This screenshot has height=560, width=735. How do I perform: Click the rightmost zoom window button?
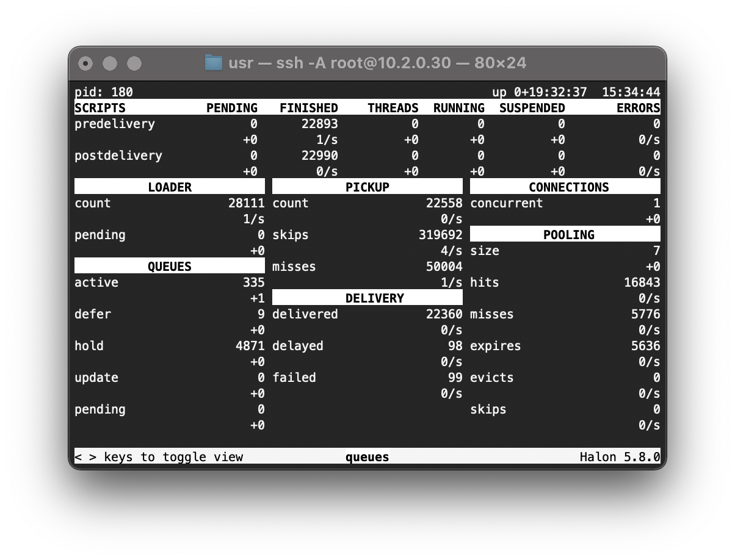pyautogui.click(x=134, y=63)
